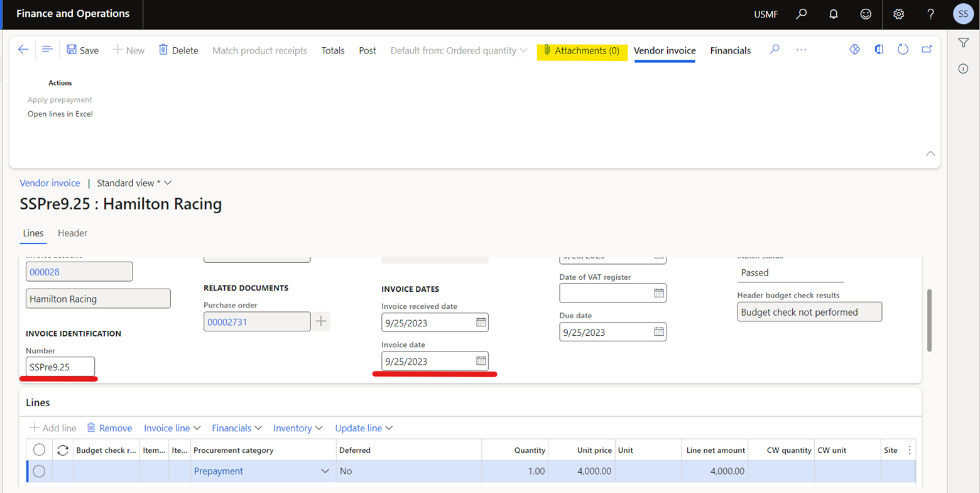The width and height of the screenshot is (980, 493).
Task: Open the Financials action pane tab
Action: click(730, 51)
